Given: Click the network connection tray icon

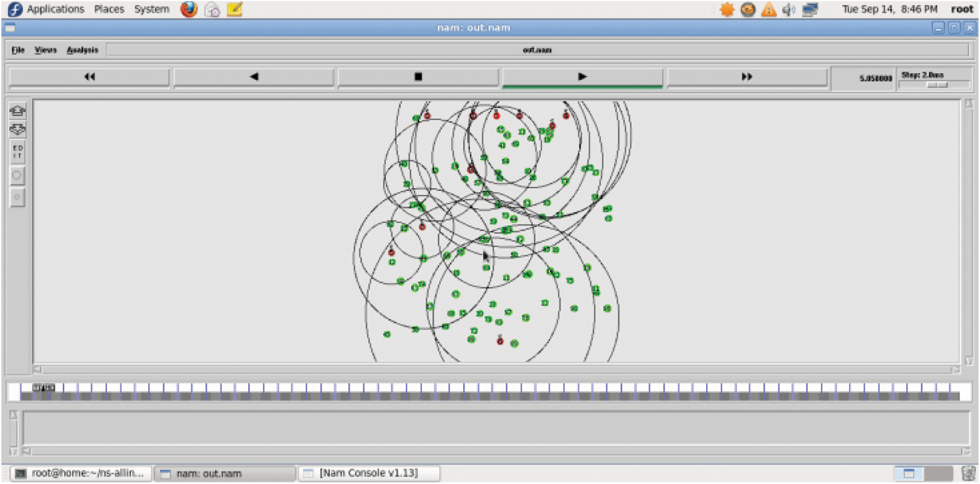Looking at the screenshot, I should [810, 10].
